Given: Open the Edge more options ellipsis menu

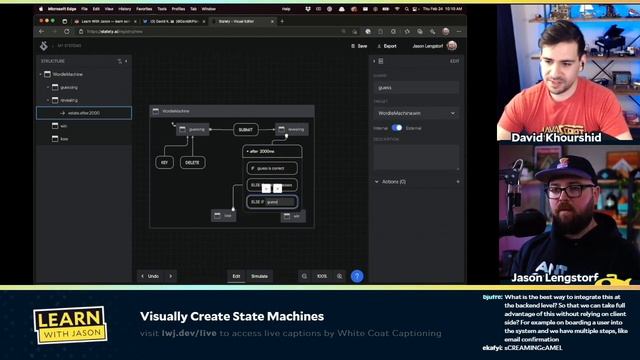Looking at the screenshot, I should pos(459,31).
